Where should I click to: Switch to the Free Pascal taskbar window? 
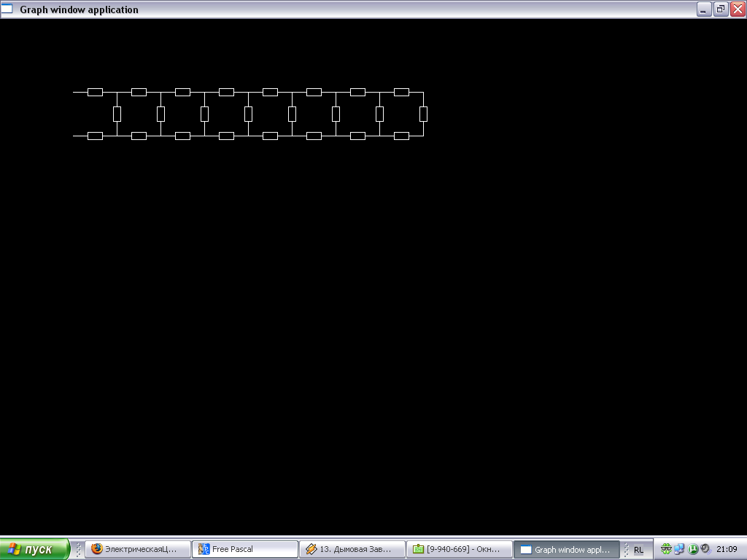[x=245, y=549]
